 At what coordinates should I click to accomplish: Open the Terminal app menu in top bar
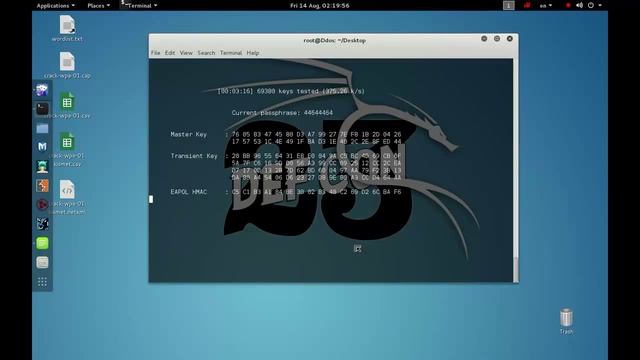[139, 5]
